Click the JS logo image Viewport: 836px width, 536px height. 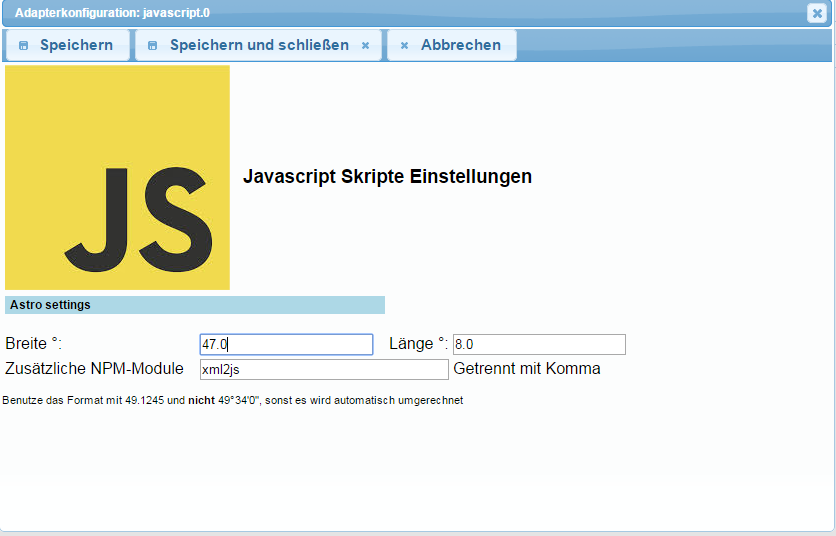coord(117,178)
